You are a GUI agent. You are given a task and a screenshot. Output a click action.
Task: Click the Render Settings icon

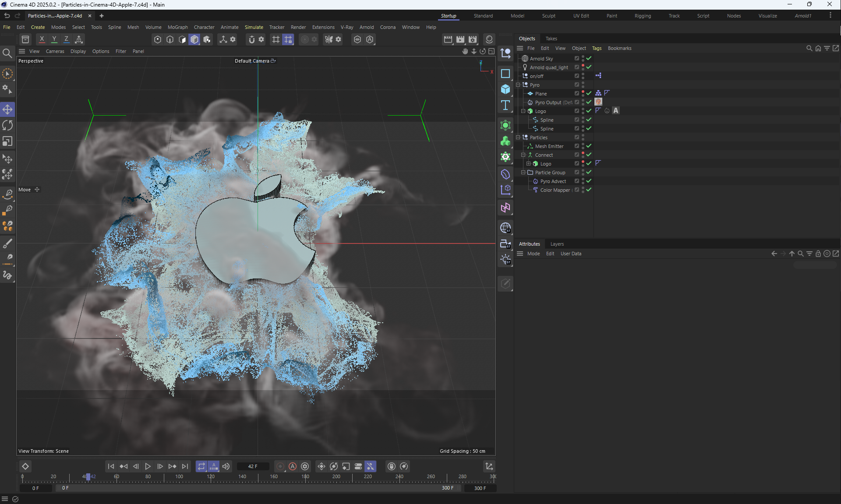tap(473, 39)
